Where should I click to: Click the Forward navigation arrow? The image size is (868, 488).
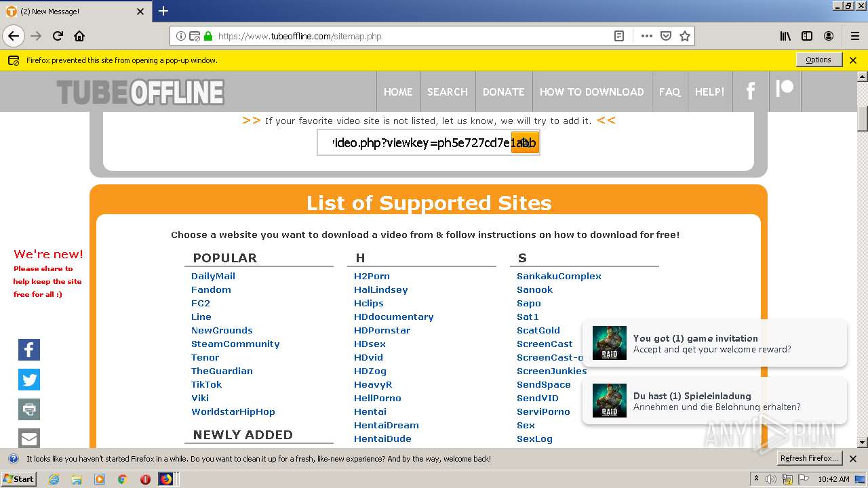[x=36, y=36]
